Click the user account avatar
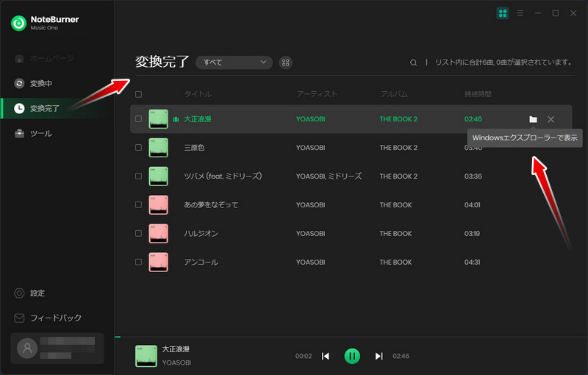 point(27,348)
